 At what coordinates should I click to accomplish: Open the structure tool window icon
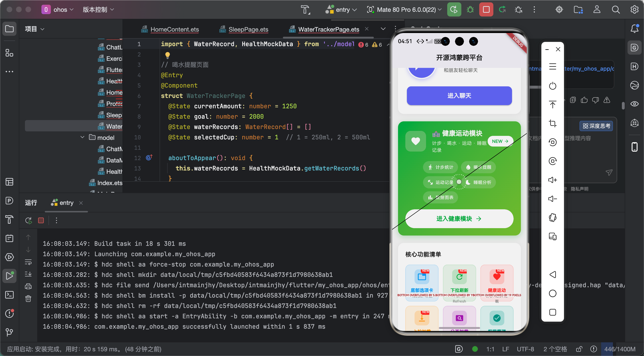pos(9,53)
